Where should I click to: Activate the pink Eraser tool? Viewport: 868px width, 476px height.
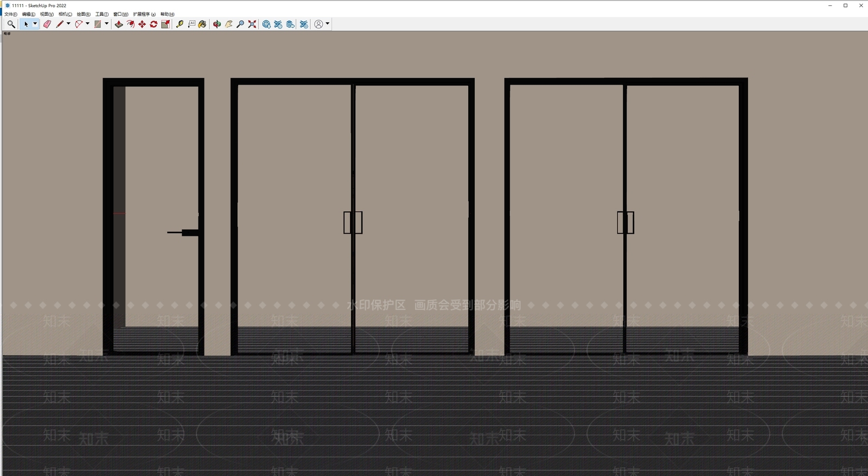47,24
